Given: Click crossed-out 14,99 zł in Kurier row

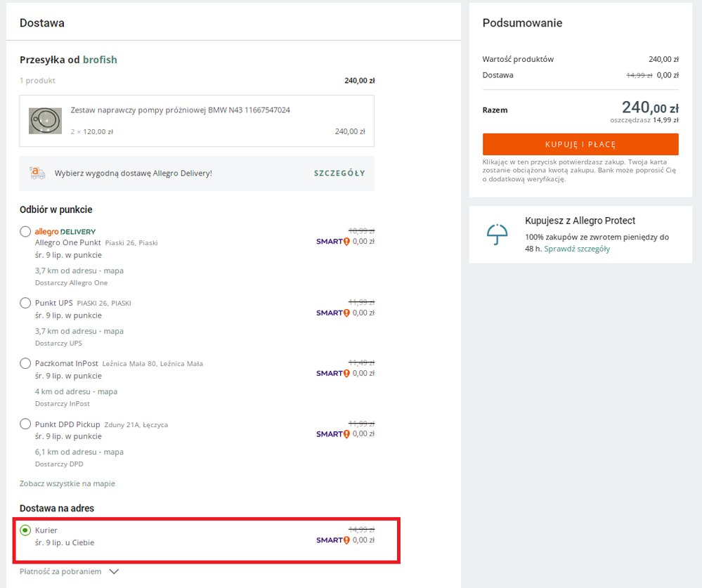Looking at the screenshot, I should coord(361,530).
